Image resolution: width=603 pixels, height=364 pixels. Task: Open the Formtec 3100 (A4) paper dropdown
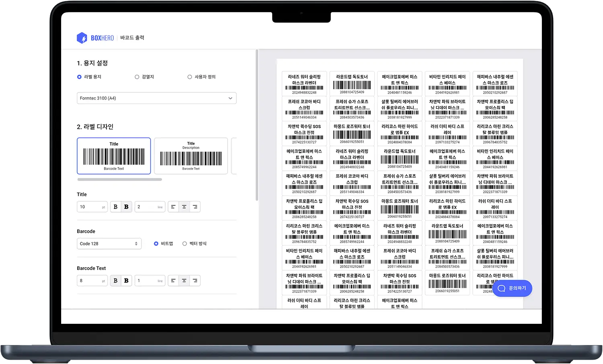tap(157, 98)
